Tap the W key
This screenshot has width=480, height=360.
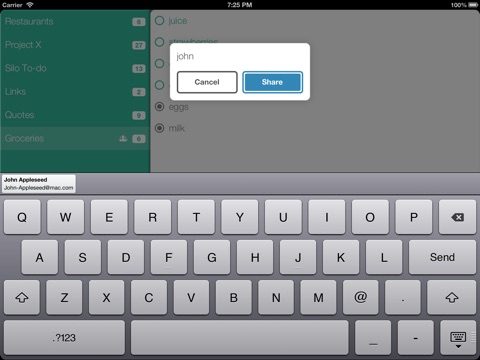click(x=65, y=217)
